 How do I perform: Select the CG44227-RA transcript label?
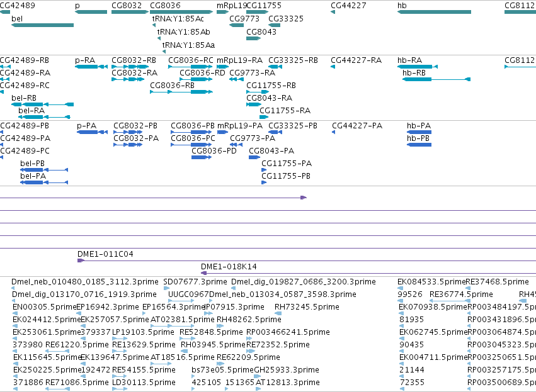tap(356, 60)
